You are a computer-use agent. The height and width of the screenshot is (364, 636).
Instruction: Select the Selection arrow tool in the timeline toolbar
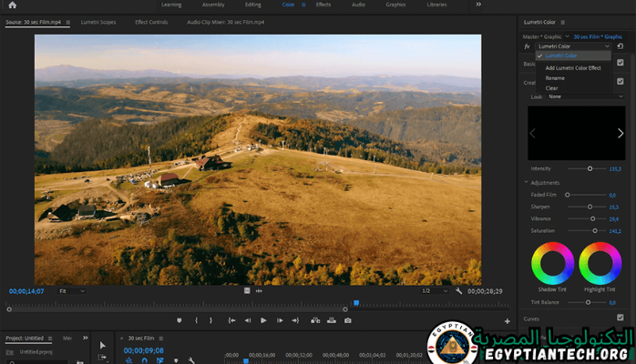[102, 346]
